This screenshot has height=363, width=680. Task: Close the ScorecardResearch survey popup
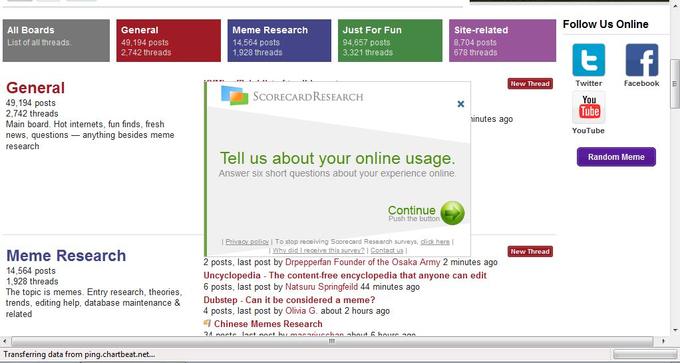pyautogui.click(x=461, y=104)
